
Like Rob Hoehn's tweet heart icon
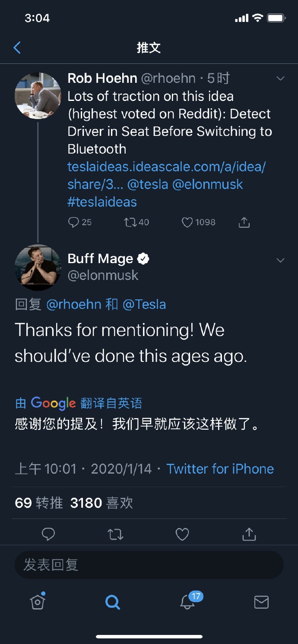coord(187,222)
